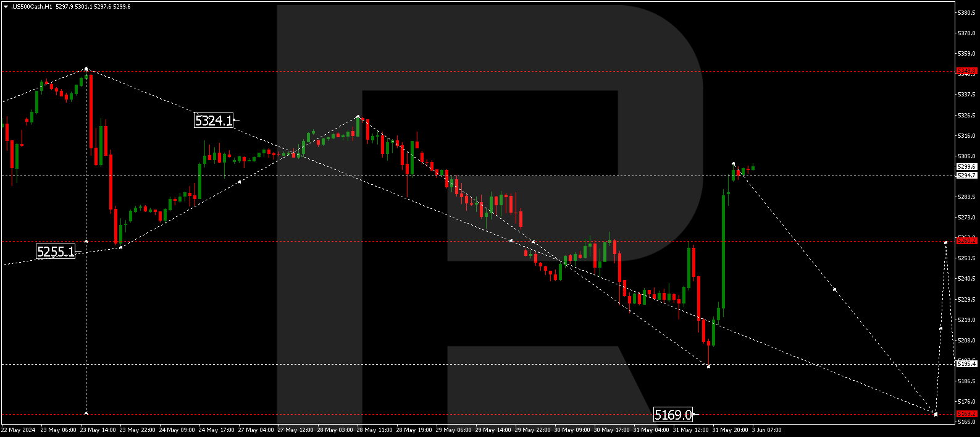Select the trendline anchor at the 28 May peak

coord(358,116)
